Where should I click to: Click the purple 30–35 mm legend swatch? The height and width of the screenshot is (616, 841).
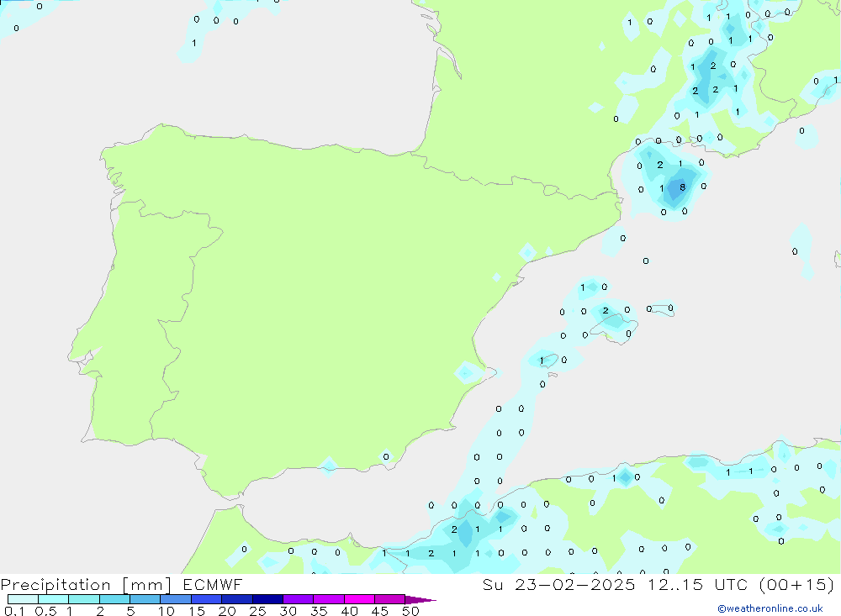coord(298,599)
